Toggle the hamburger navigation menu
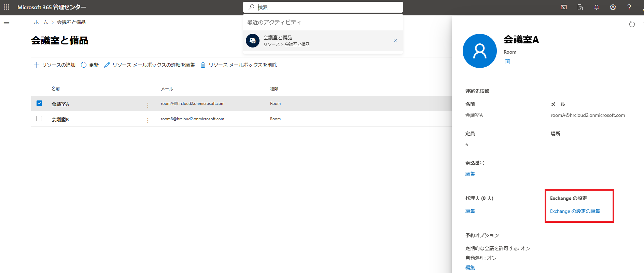 click(6, 23)
